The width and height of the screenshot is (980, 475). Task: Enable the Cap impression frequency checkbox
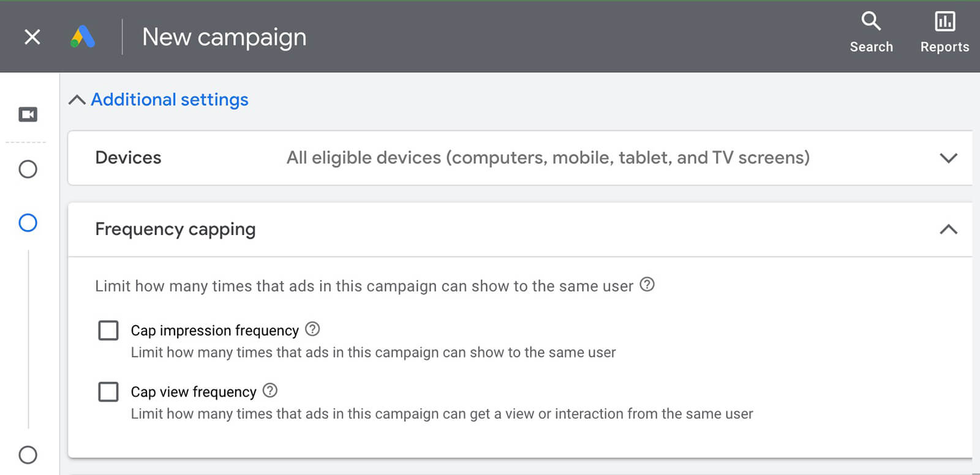click(108, 331)
